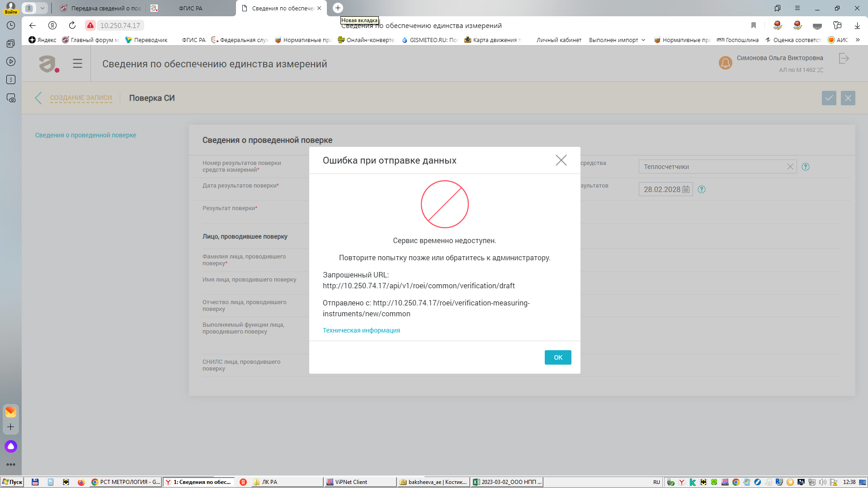The image size is (868, 488).
Task: Click the address bar showing 10.250.74.17
Action: pos(120,26)
